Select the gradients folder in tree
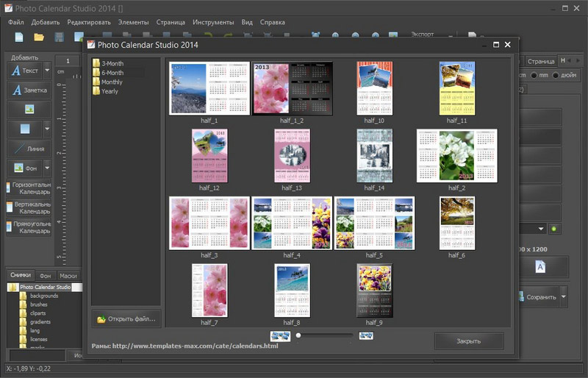The height and width of the screenshot is (378, 588). pyautogui.click(x=40, y=321)
